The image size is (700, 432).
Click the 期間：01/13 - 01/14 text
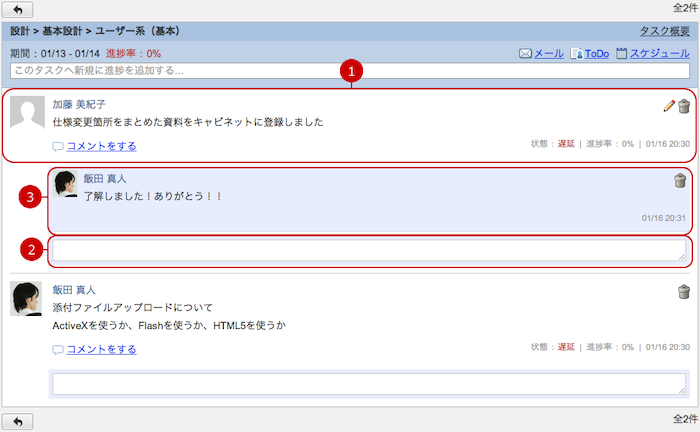pos(54,54)
